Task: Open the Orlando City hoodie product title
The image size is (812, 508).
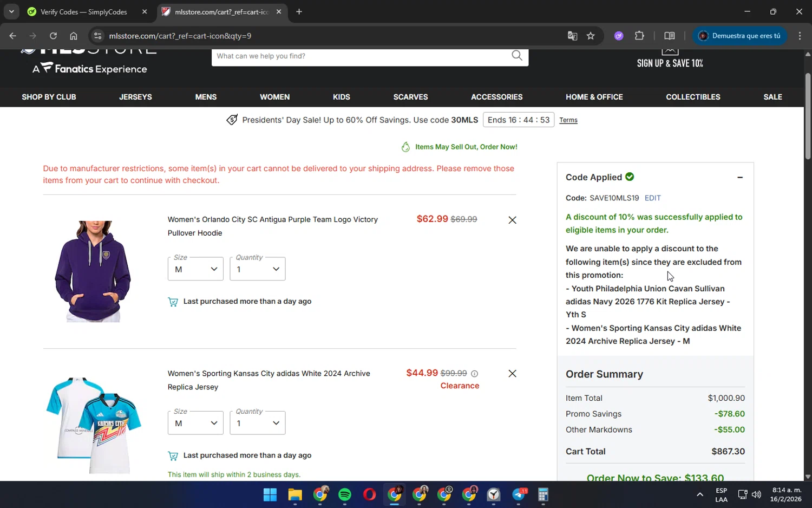Action: pyautogui.click(x=272, y=226)
